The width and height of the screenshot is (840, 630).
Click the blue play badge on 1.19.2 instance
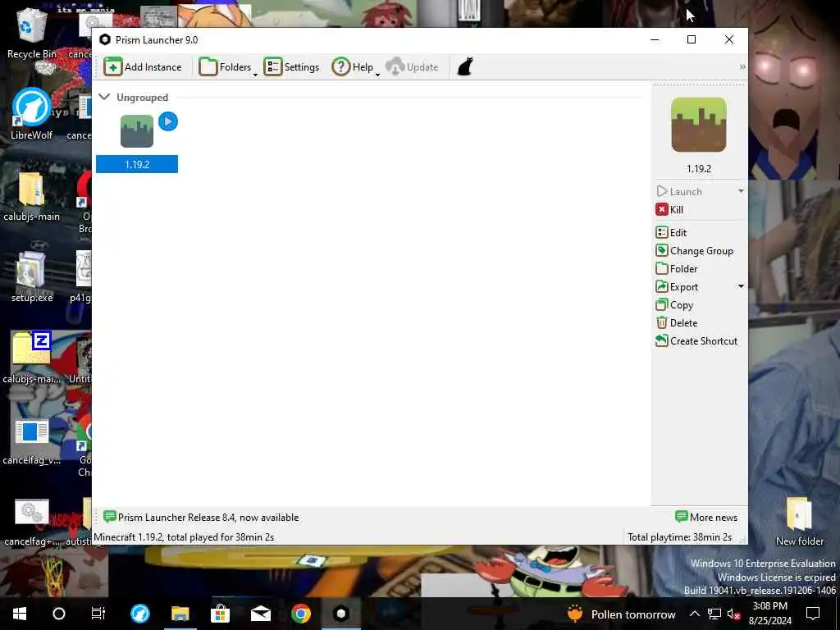(168, 121)
